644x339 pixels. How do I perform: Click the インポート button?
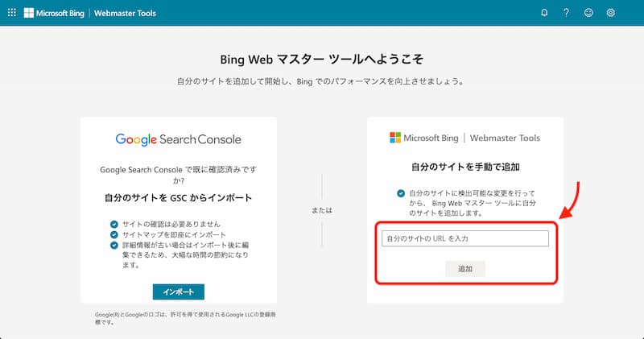pyautogui.click(x=178, y=291)
